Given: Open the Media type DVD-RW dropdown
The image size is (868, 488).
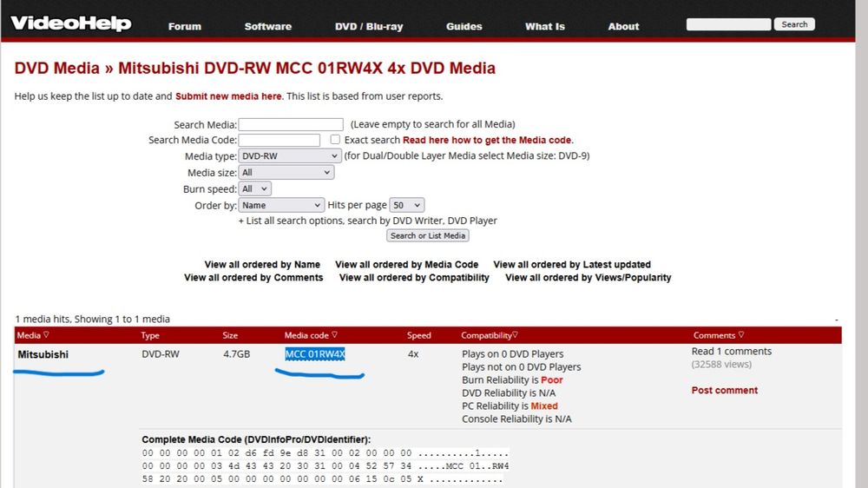Looking at the screenshot, I should (x=290, y=156).
